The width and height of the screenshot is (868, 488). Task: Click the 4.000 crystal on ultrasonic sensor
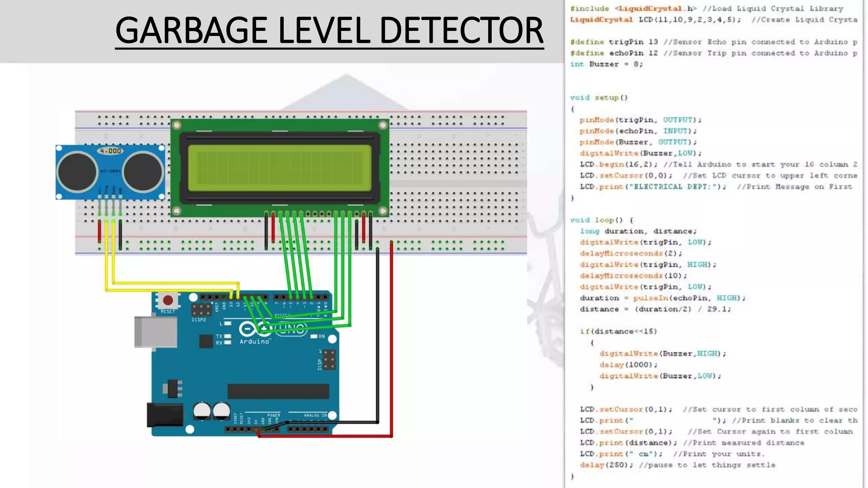pyautogui.click(x=110, y=151)
